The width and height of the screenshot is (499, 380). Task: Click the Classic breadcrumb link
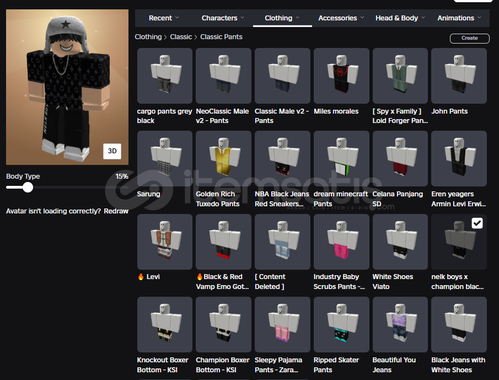click(181, 37)
